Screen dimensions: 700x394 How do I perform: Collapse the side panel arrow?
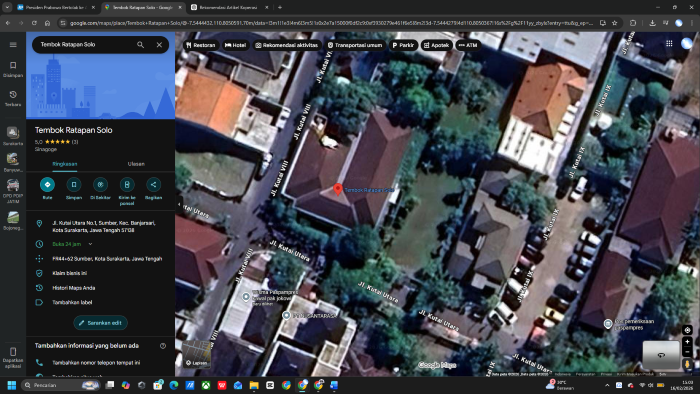179,204
